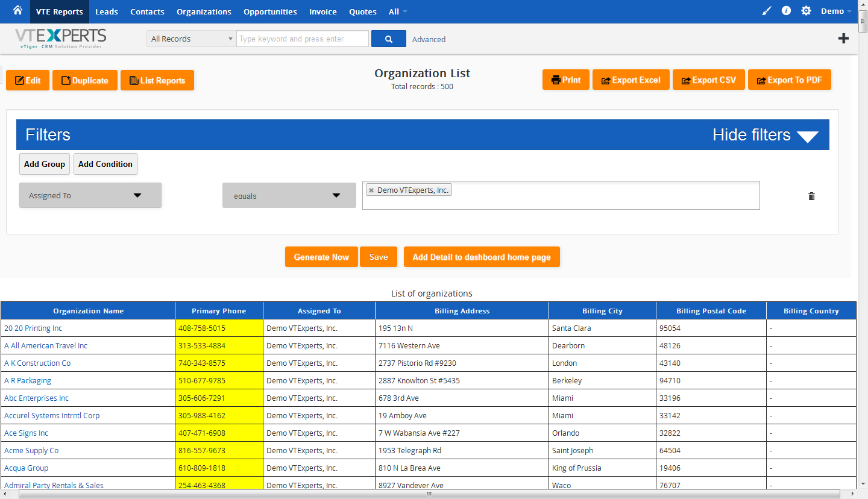Open the paintbrush theme icon
This screenshot has width=868, height=499.
[766, 11]
